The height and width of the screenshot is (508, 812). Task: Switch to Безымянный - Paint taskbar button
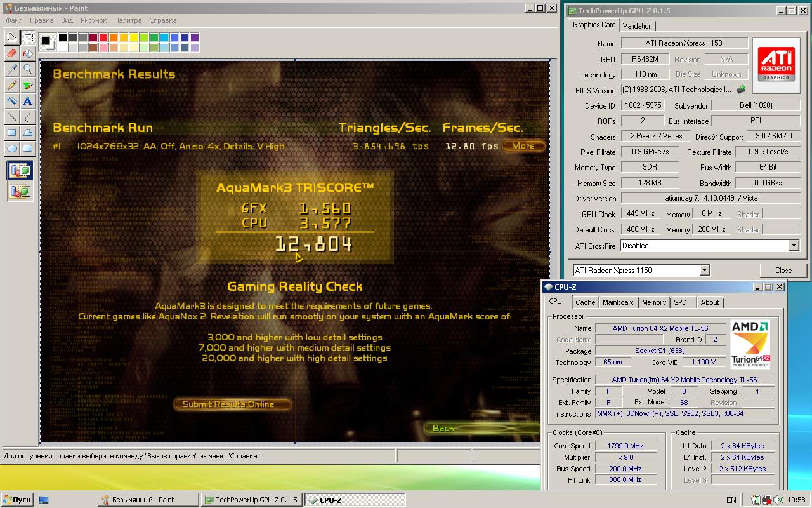pos(147,500)
